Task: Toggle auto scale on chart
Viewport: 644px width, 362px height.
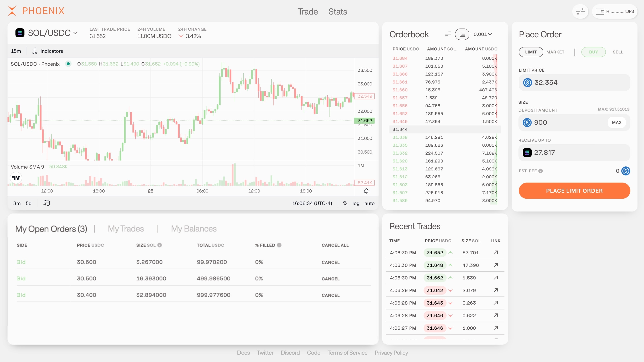Action: point(369,203)
